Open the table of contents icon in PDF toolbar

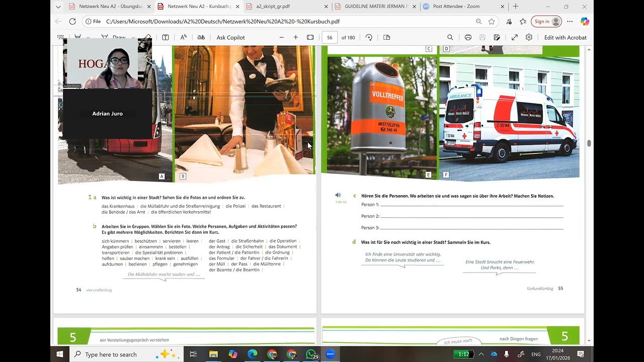[60, 37]
